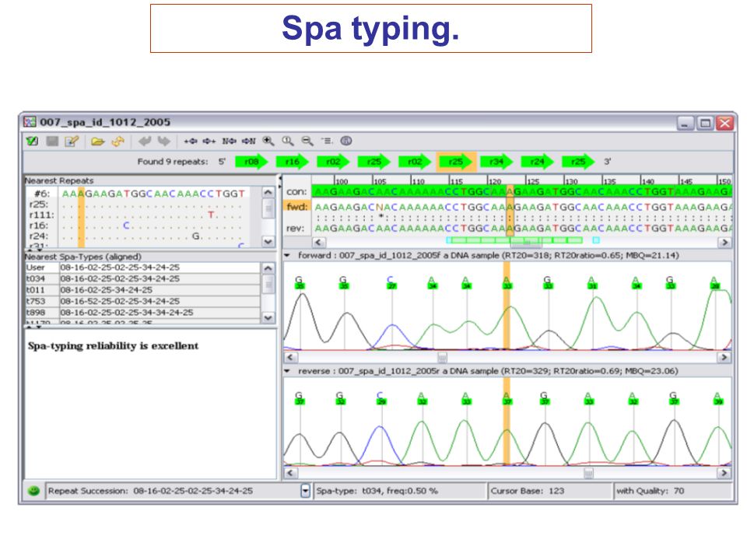Screen dimensions: 747x560
Task: Click the redo arrow icon
Action: point(164,141)
